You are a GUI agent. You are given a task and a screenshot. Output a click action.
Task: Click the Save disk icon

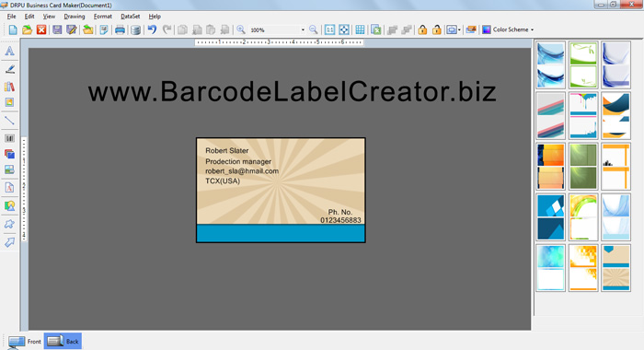click(x=57, y=29)
